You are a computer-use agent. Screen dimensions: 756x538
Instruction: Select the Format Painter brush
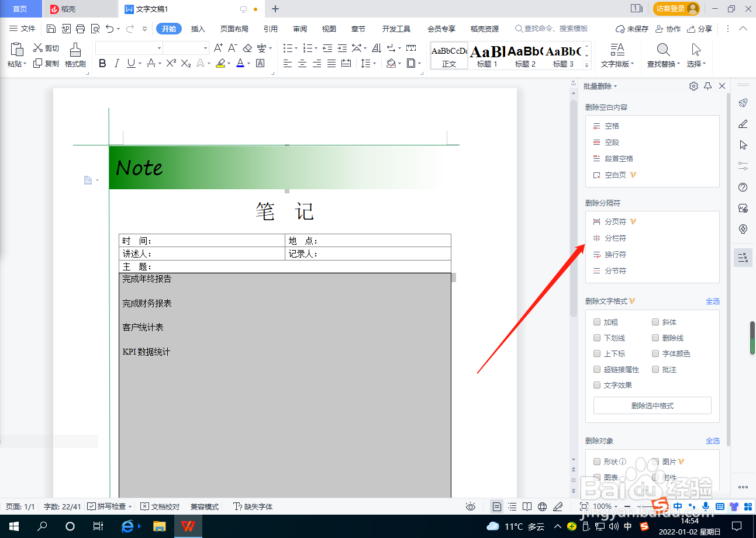(75, 55)
